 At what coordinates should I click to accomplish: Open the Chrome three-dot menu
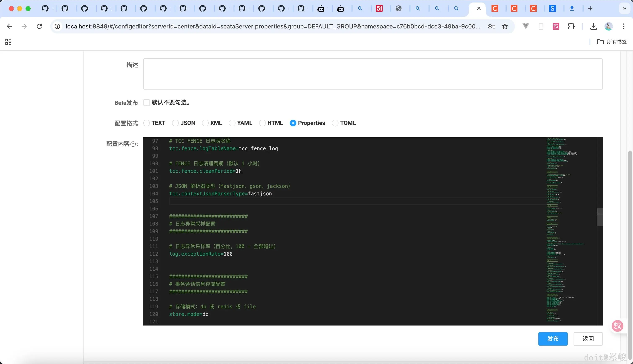coord(624,26)
